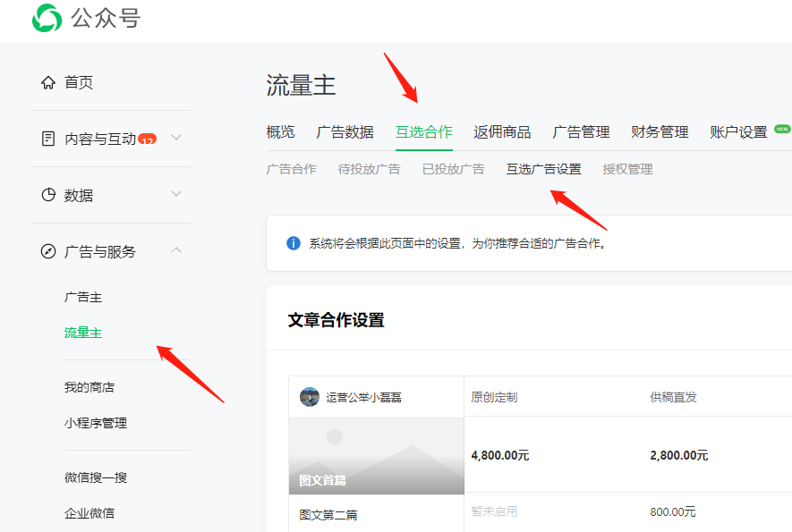Expand the 数据 section chevron
Screen dimensions: 792x532
tap(176, 194)
